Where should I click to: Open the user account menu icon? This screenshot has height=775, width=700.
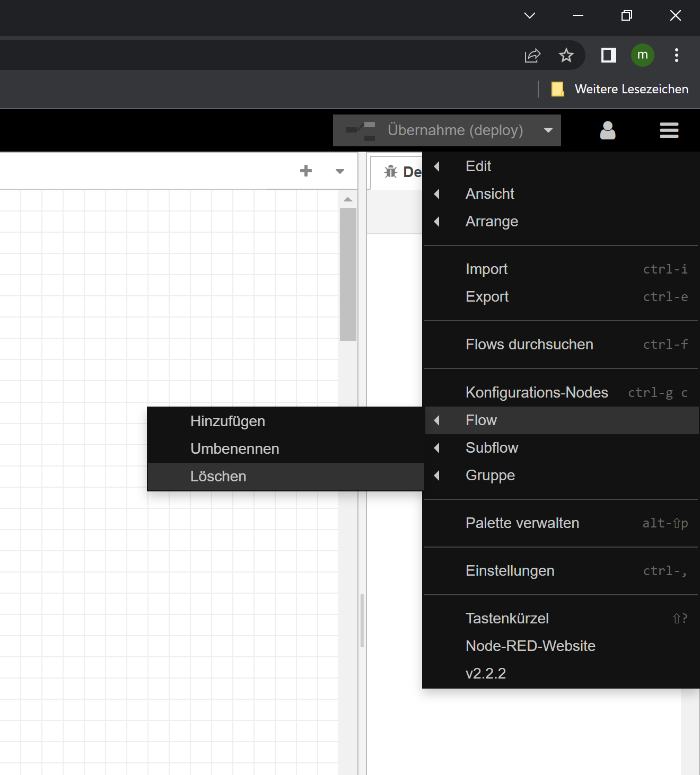tap(608, 130)
